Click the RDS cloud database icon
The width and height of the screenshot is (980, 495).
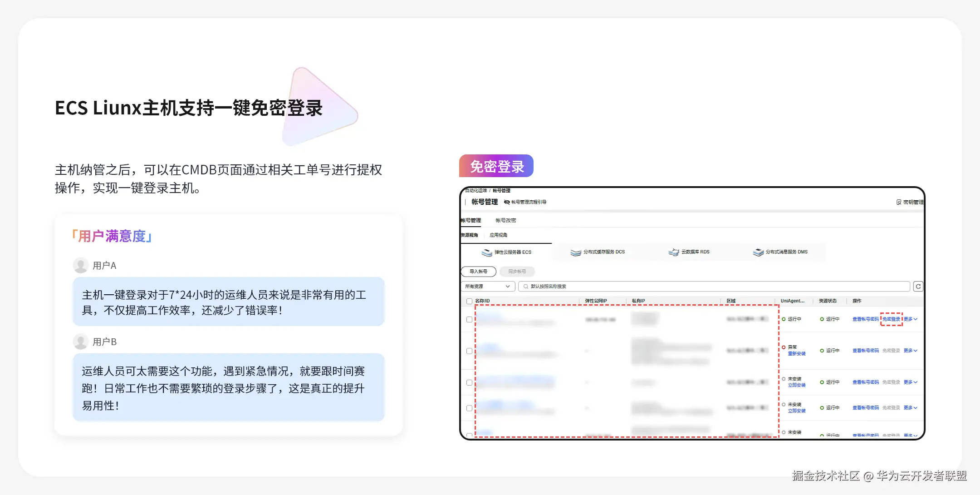point(673,252)
